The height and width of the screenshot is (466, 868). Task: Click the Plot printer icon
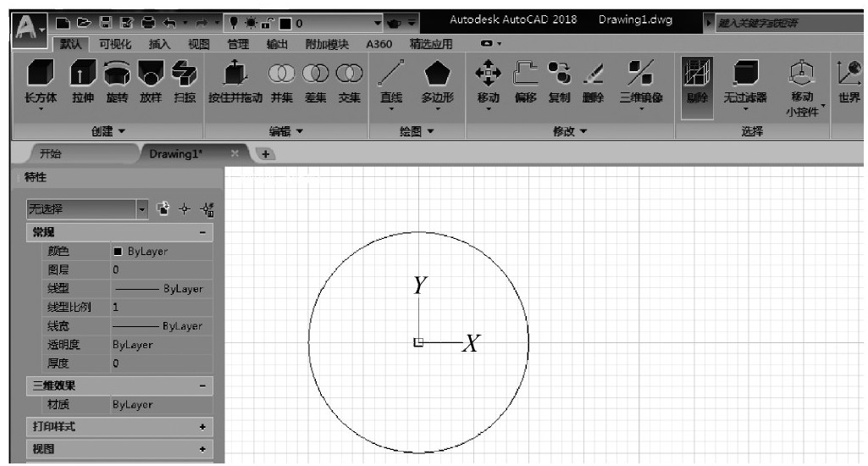point(148,23)
